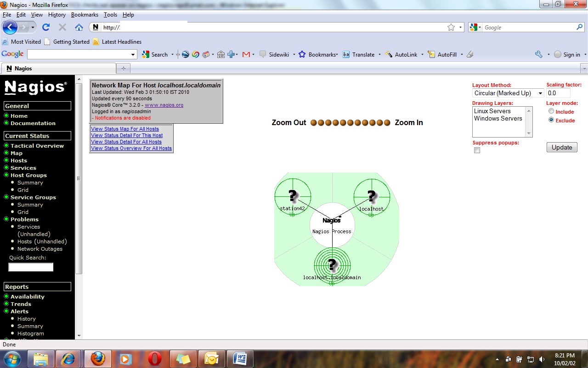Click the volume speaker icon in the system tray
The width and height of the screenshot is (588, 368).
[x=542, y=359]
